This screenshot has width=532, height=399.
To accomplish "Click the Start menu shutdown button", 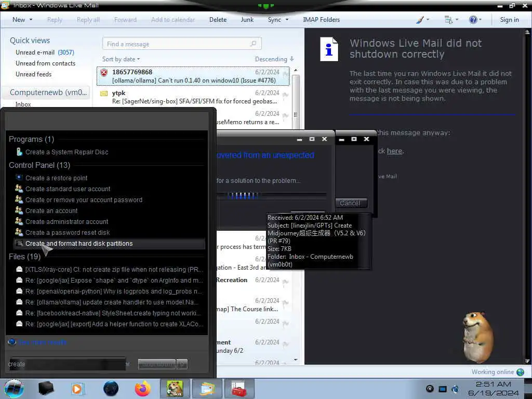I will pyautogui.click(x=157, y=364).
